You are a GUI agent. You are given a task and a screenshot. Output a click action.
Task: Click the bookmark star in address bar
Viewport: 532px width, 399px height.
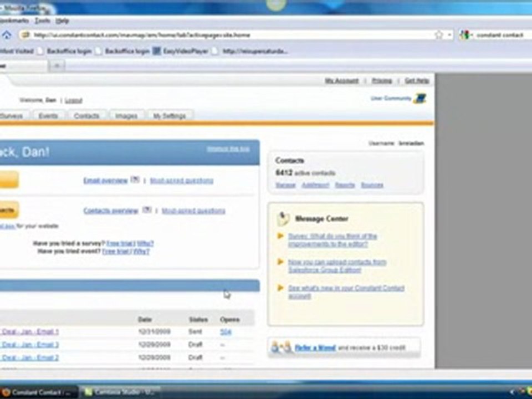click(439, 34)
